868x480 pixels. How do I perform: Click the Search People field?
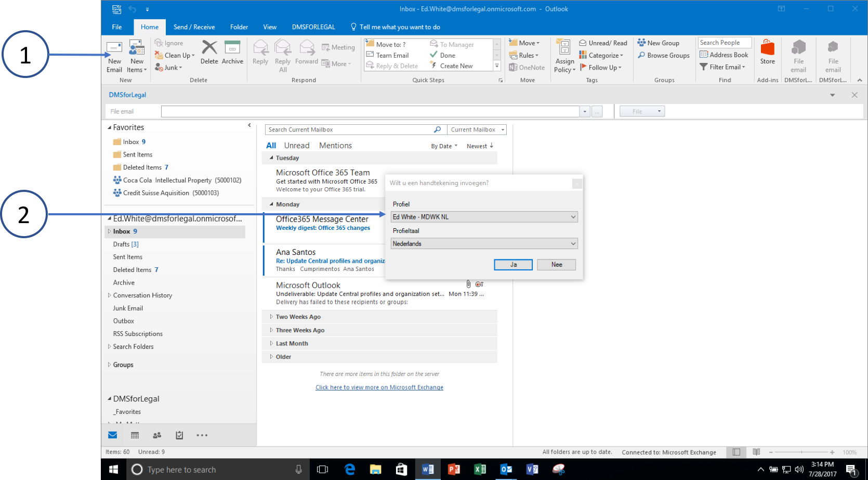[x=725, y=43]
